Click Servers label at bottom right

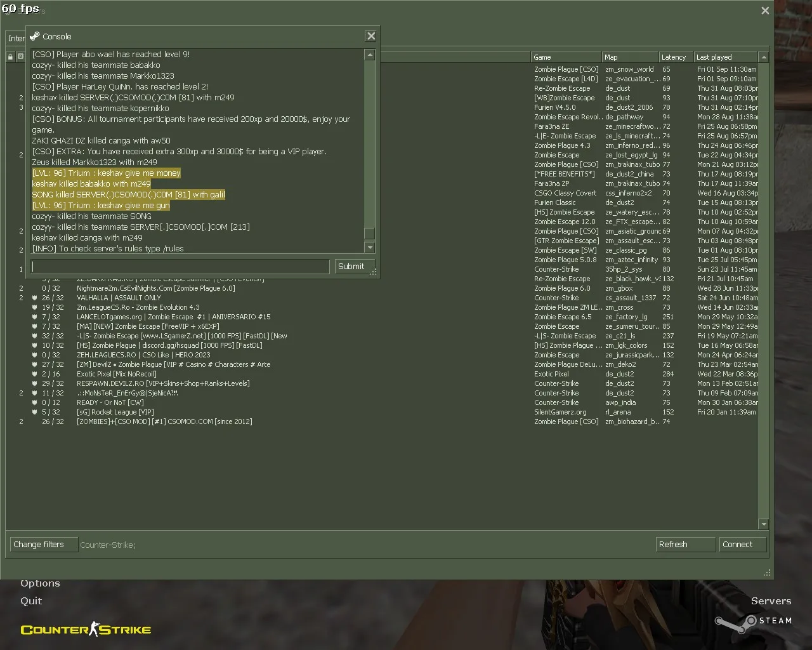click(x=771, y=601)
